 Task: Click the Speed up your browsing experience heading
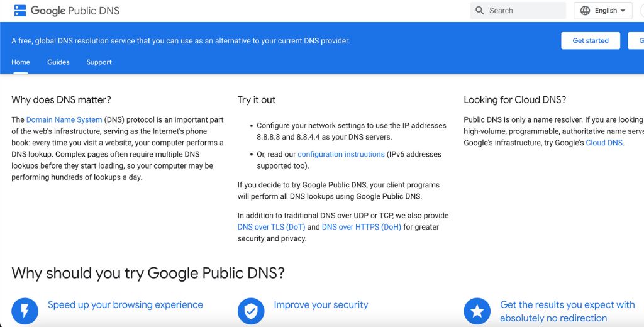[125, 305]
